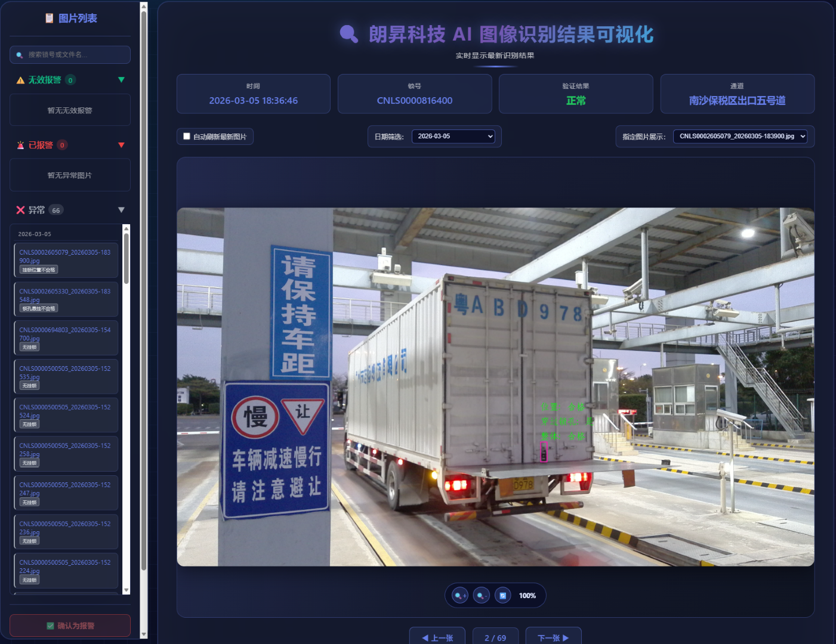Collapse the 无效报警 section with green arrow

121,80
